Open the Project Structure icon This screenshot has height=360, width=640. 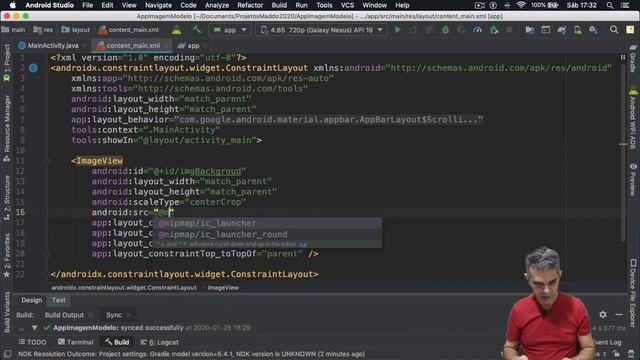529,30
